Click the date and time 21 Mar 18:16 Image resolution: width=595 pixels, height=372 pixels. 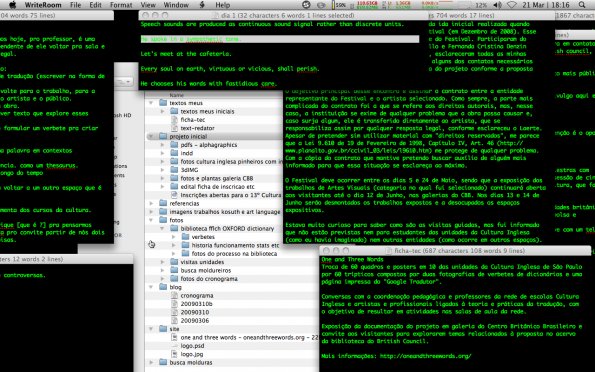(x=546, y=5)
